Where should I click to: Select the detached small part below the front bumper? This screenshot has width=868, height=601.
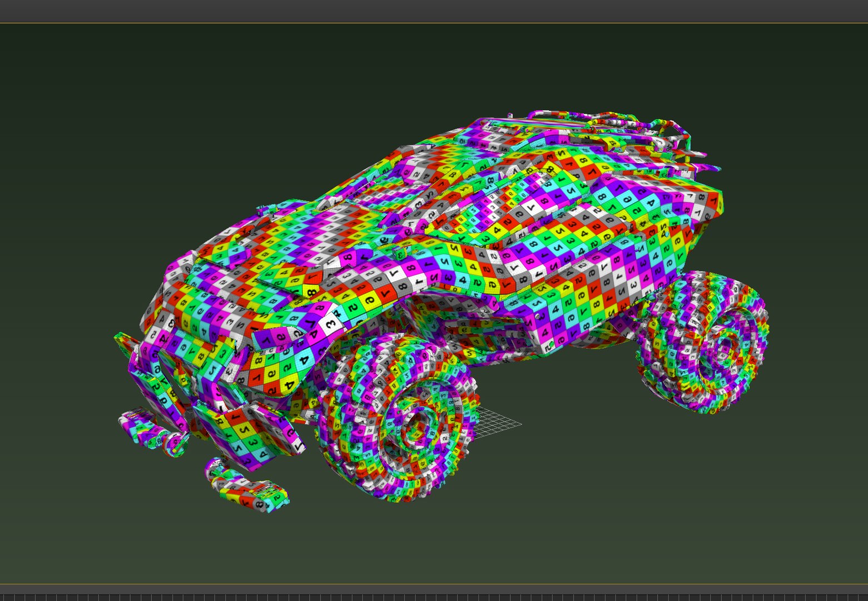[246, 485]
